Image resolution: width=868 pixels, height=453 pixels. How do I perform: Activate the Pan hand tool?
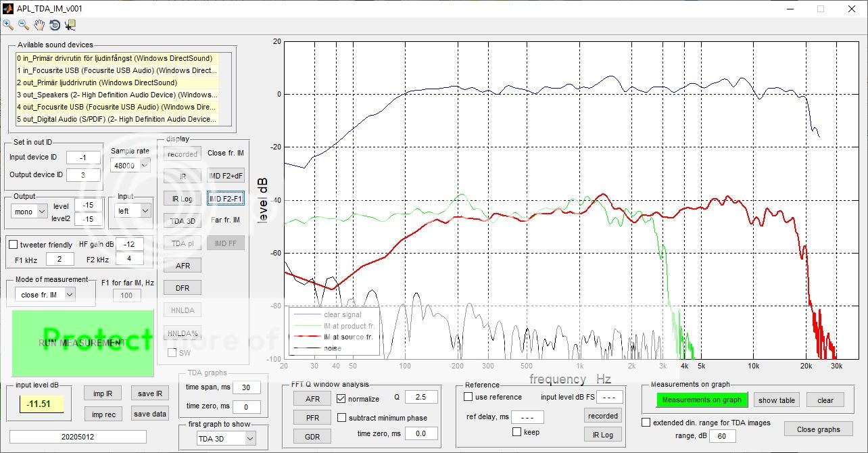click(x=39, y=25)
